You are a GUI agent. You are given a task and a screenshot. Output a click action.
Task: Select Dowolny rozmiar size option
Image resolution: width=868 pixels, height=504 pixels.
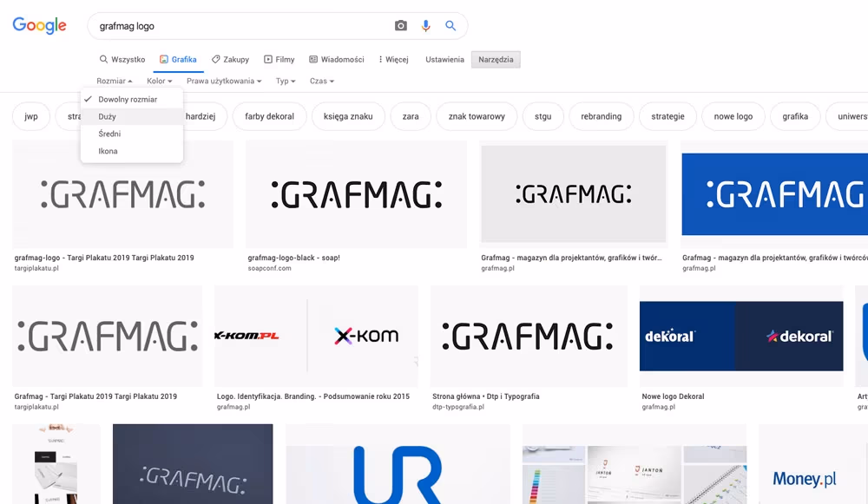pyautogui.click(x=132, y=99)
